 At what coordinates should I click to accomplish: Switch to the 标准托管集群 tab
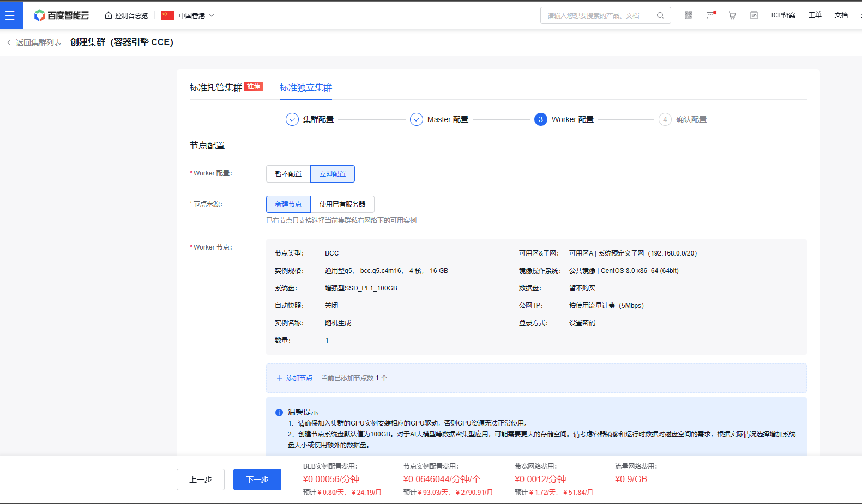[216, 88]
